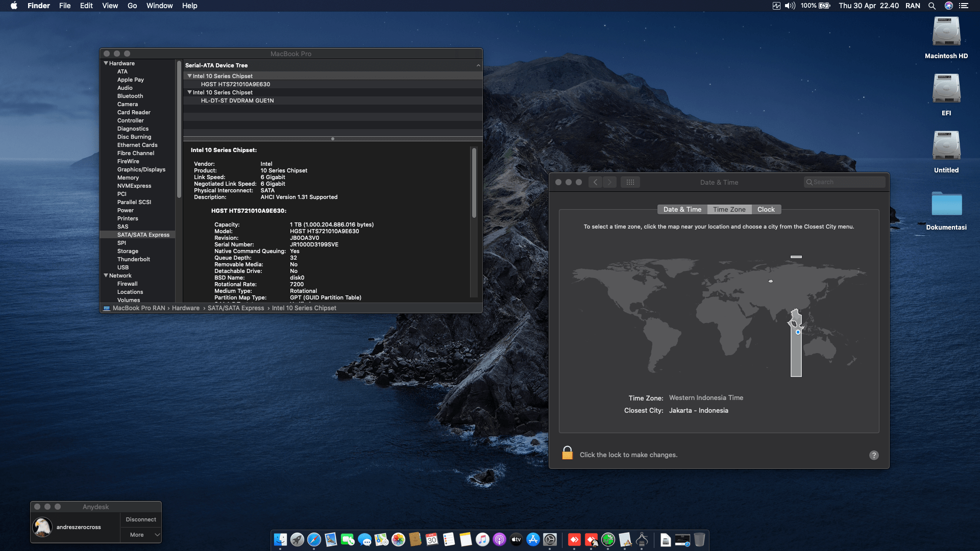
Task: Open Calendar from the dock
Action: 432,539
